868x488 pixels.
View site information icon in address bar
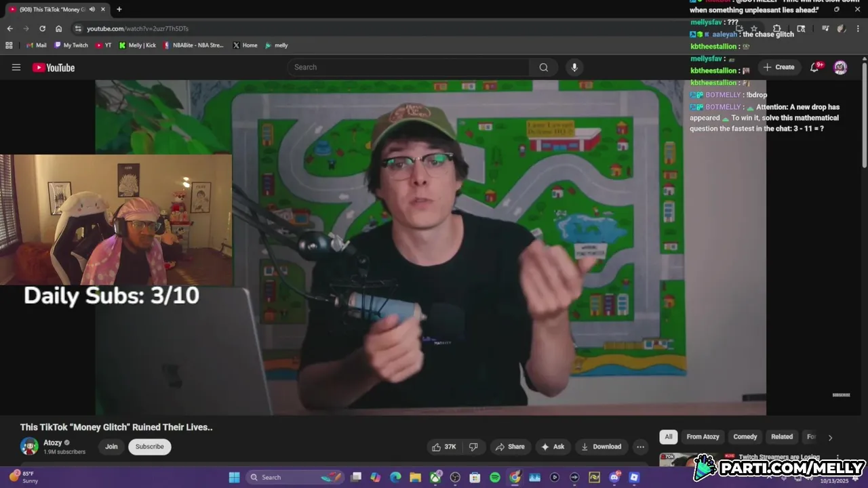[78, 28]
